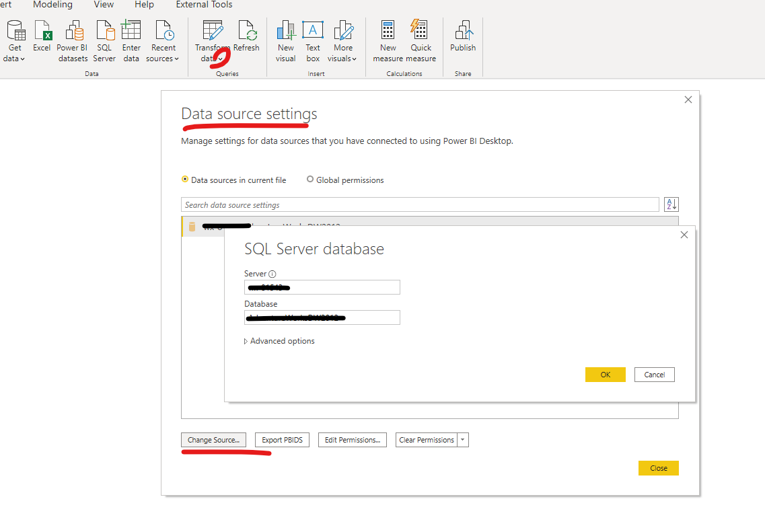Click Export PBIDS

[282, 440]
